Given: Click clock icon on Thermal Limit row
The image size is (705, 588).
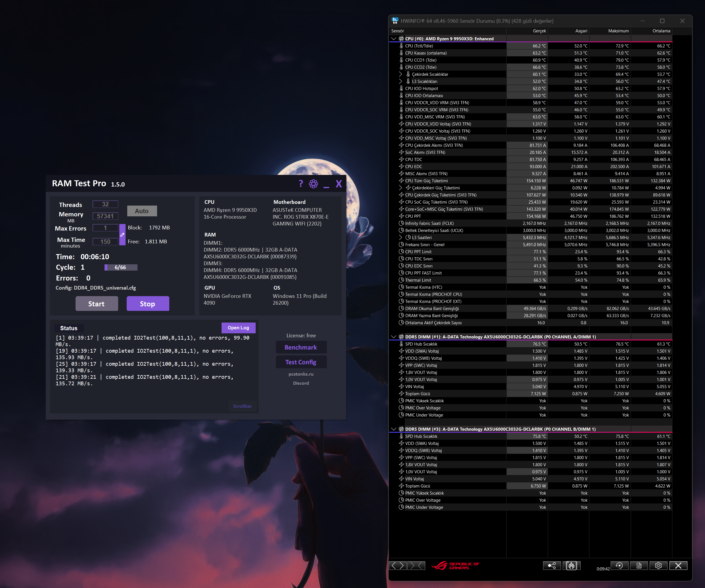Looking at the screenshot, I should 401,280.
